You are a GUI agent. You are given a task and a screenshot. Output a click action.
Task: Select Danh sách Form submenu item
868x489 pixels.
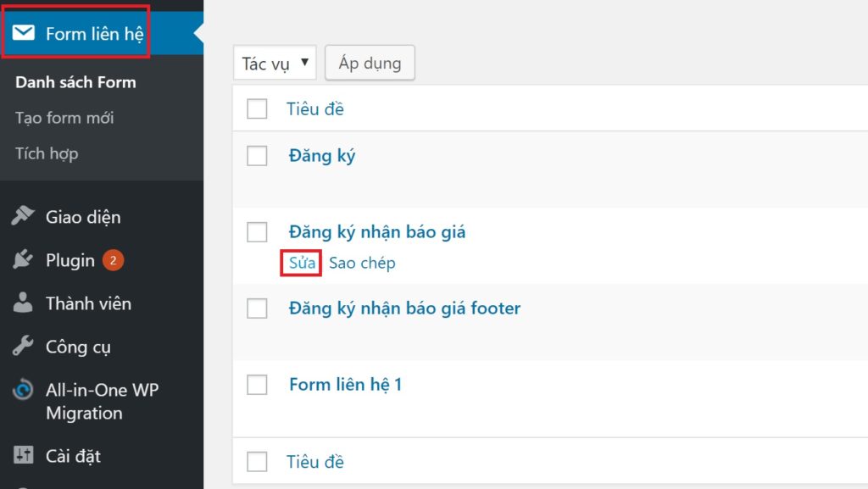coord(75,82)
